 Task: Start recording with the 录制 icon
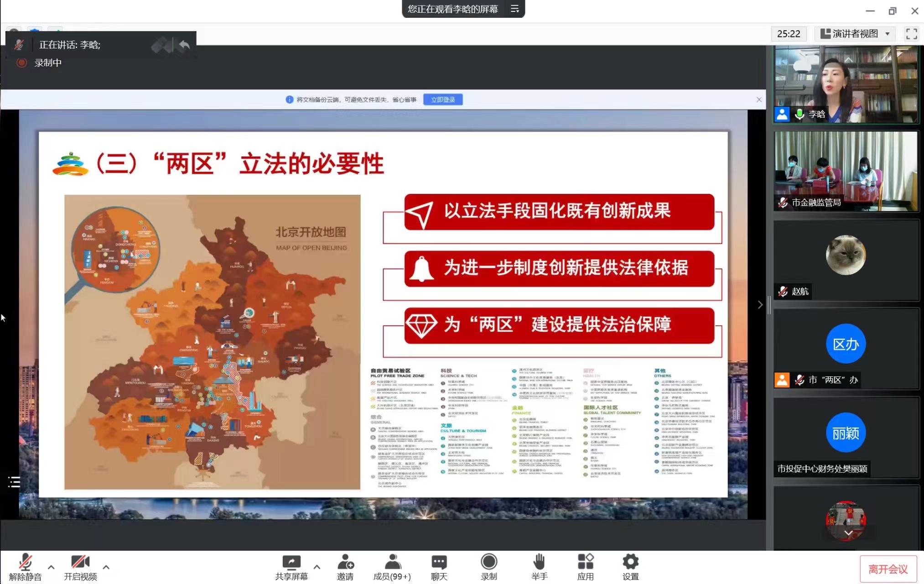click(488, 566)
